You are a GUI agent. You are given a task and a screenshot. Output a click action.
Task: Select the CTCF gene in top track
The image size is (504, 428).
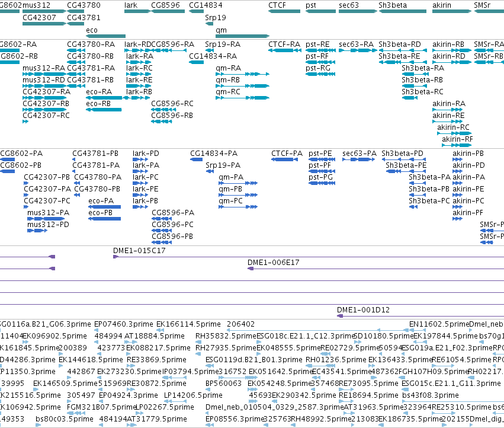pyautogui.click(x=284, y=11)
